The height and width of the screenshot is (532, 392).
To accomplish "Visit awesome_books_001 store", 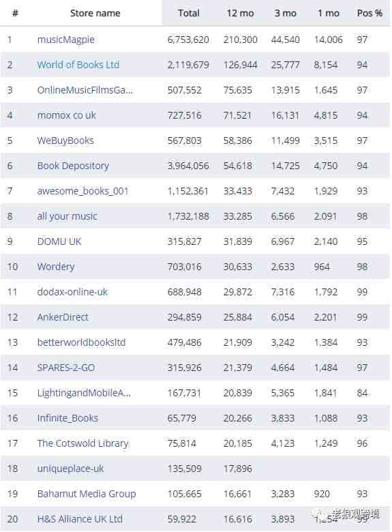I will [x=82, y=191].
